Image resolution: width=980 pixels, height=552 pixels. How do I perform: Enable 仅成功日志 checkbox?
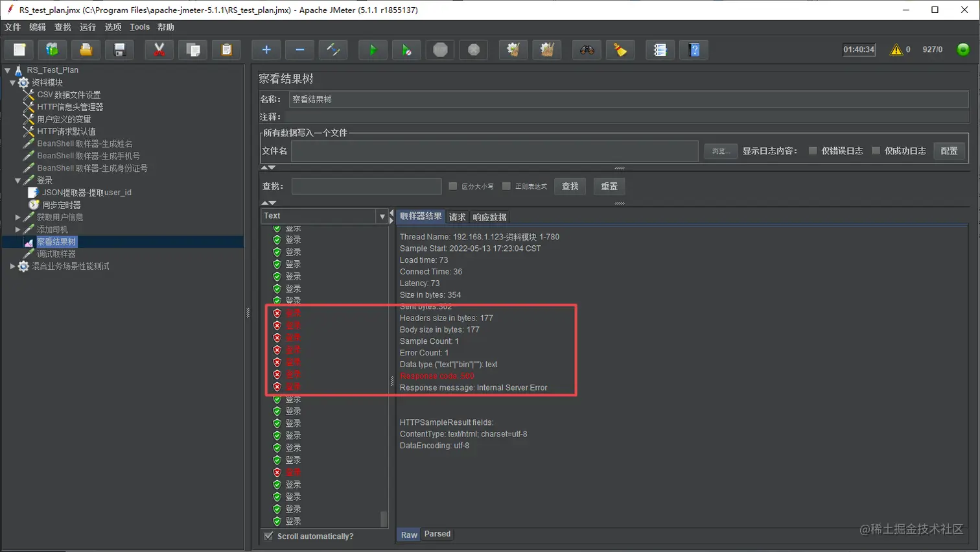[876, 150]
